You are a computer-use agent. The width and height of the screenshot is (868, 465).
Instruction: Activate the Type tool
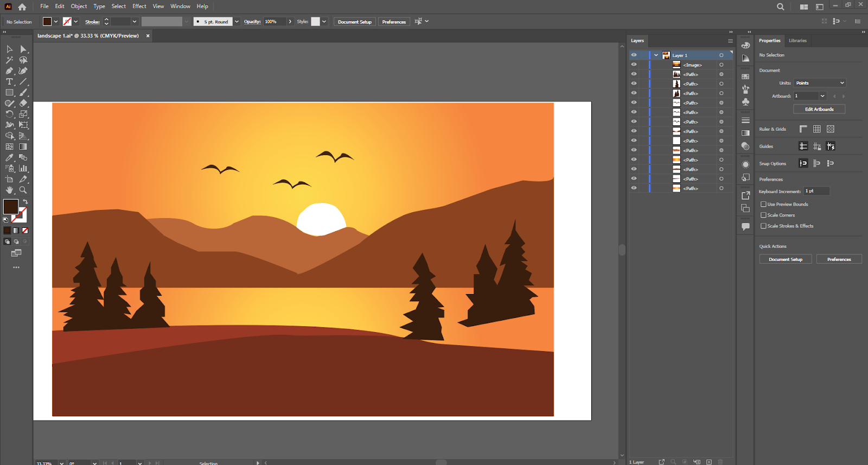(9, 81)
